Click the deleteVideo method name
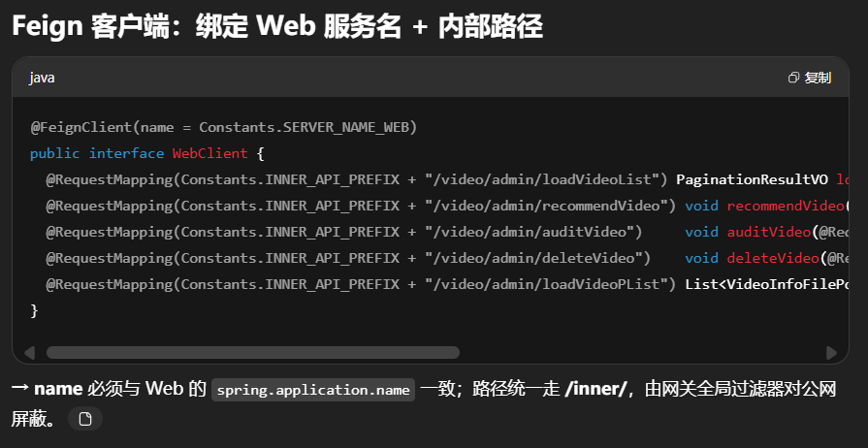Image resolution: width=868 pixels, height=448 pixels. point(772,258)
